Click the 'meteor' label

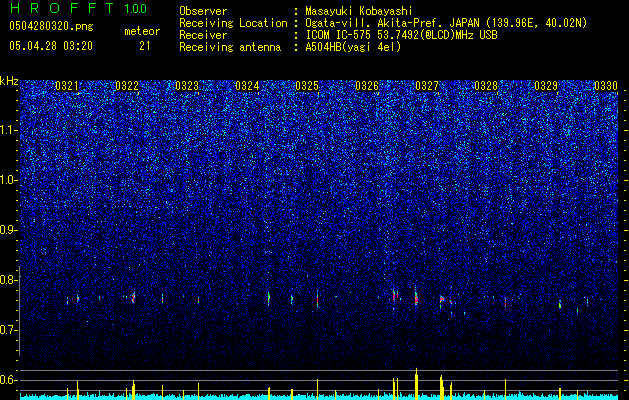(x=142, y=31)
